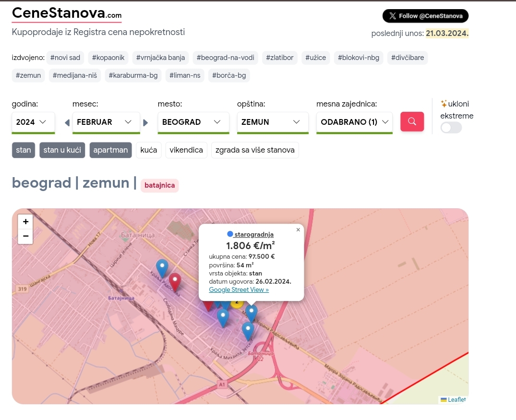The image size is (516, 420).
Task: Zoom in on the map
Action: tap(25, 221)
